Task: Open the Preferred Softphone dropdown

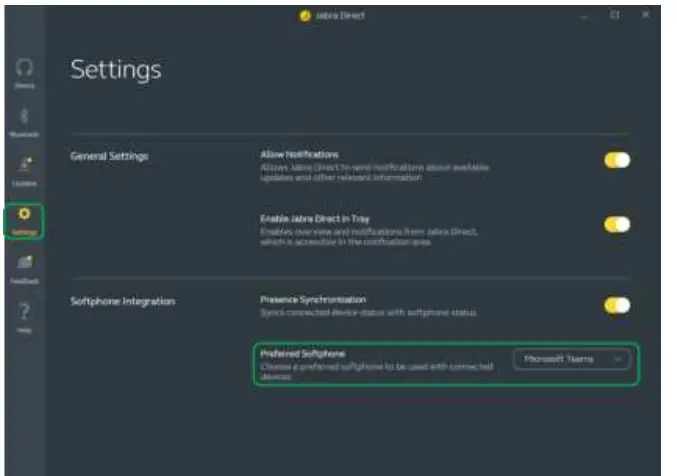Action: click(x=572, y=359)
